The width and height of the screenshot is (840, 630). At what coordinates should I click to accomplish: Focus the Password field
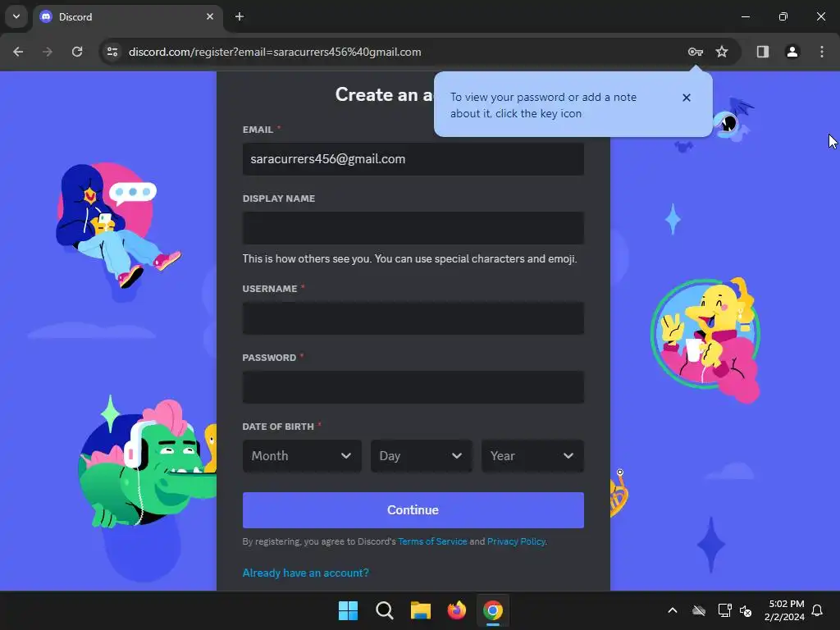point(413,387)
